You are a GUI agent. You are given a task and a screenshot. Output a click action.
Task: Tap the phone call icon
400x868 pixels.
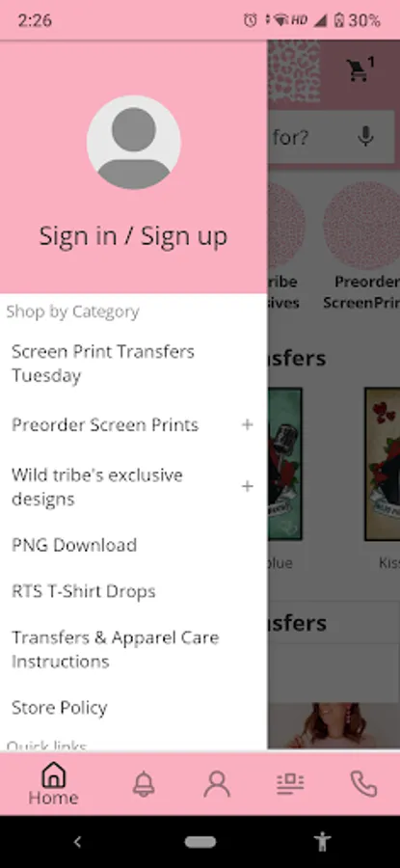click(x=363, y=784)
